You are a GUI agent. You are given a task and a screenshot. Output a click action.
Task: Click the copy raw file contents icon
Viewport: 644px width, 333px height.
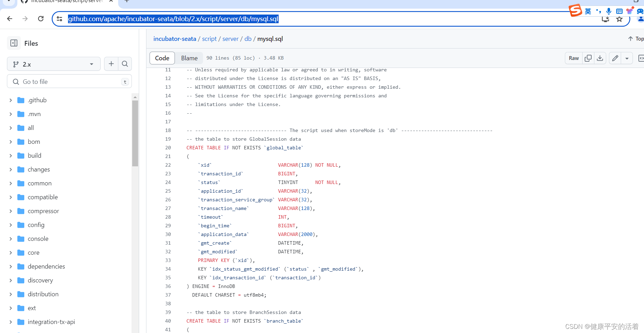click(588, 58)
